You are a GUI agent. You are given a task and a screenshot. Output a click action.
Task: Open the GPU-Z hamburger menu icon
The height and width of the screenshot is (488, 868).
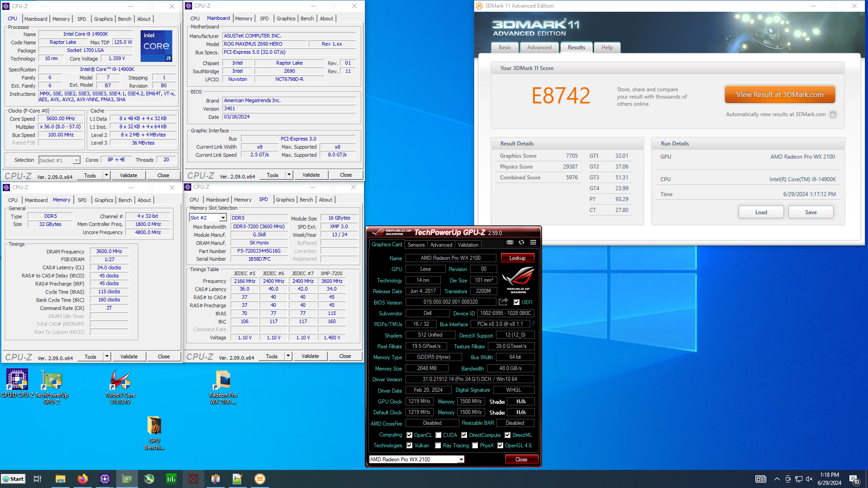[x=533, y=243]
